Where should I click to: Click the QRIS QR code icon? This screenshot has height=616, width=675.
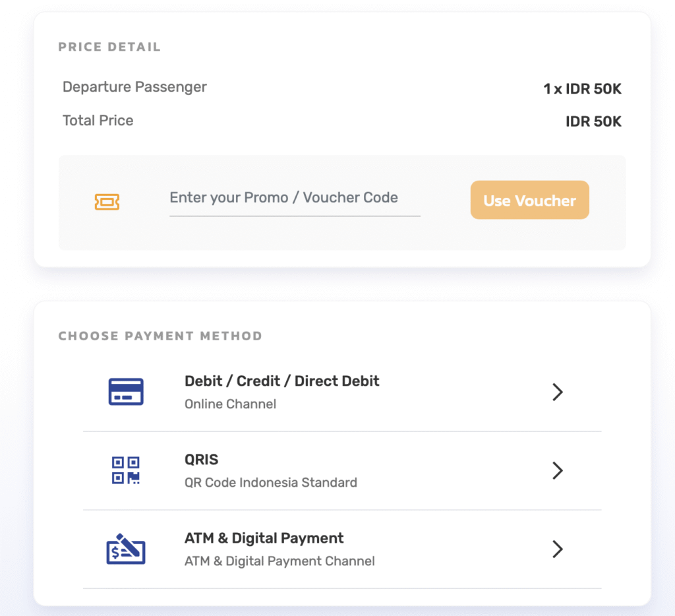[125, 470]
